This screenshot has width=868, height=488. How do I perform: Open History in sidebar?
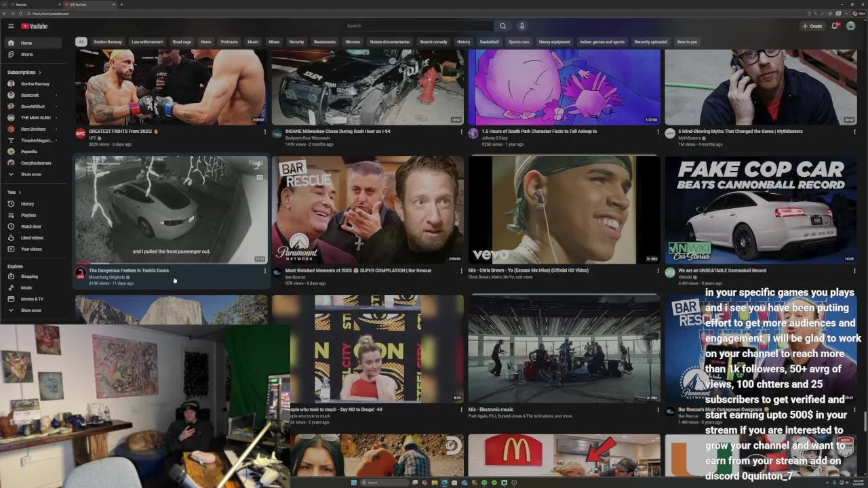click(34, 204)
